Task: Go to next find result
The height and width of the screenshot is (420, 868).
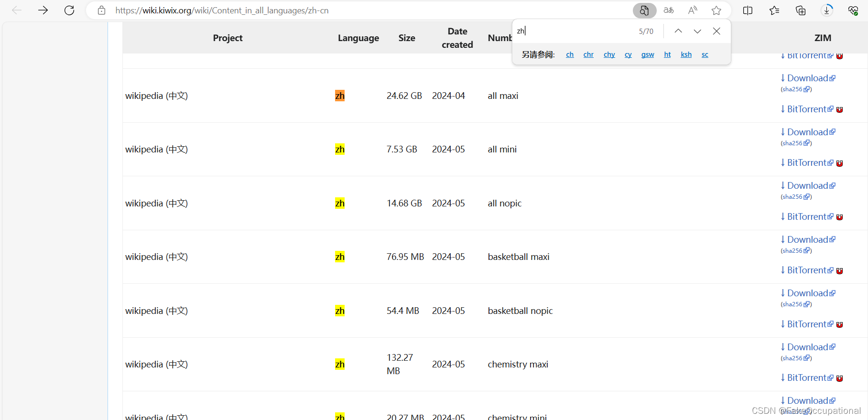Action: [697, 31]
